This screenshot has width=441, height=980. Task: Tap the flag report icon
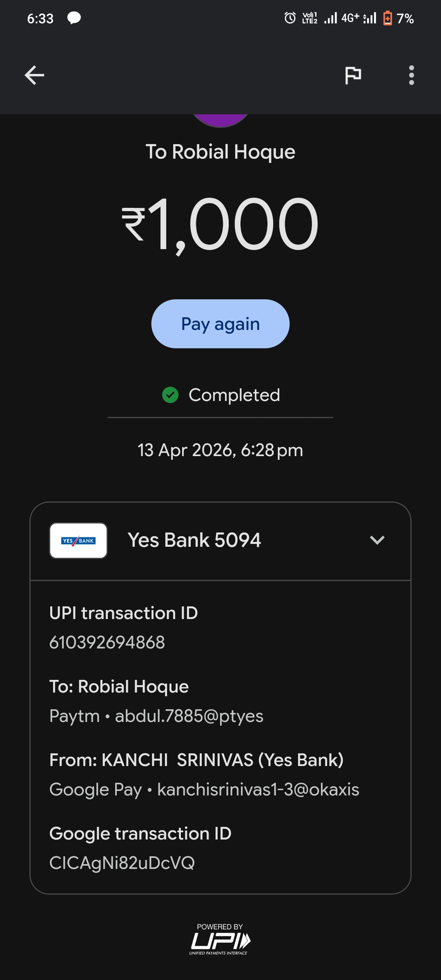[353, 76]
